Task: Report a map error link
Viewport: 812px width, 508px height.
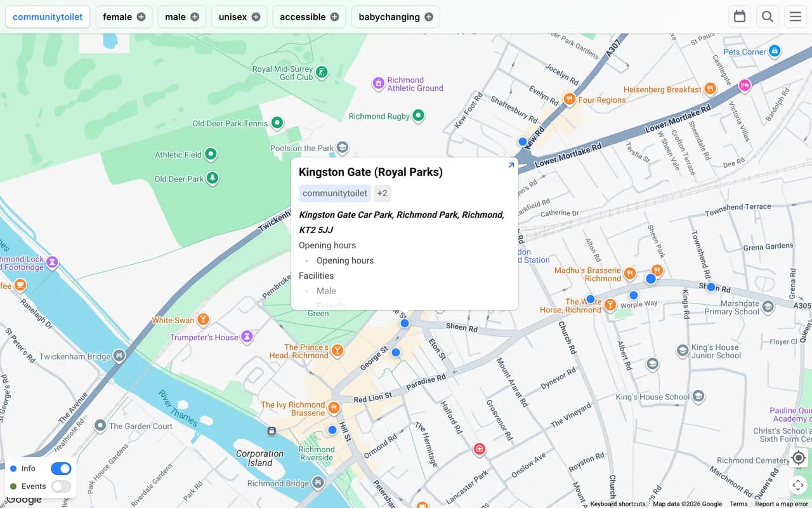Action: [x=782, y=504]
